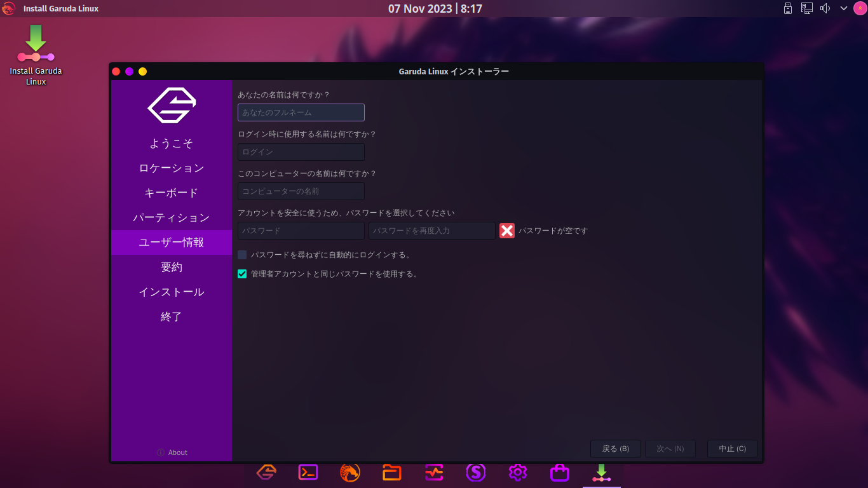
Task: Select the active installer icon in the dock
Action: coord(602,472)
